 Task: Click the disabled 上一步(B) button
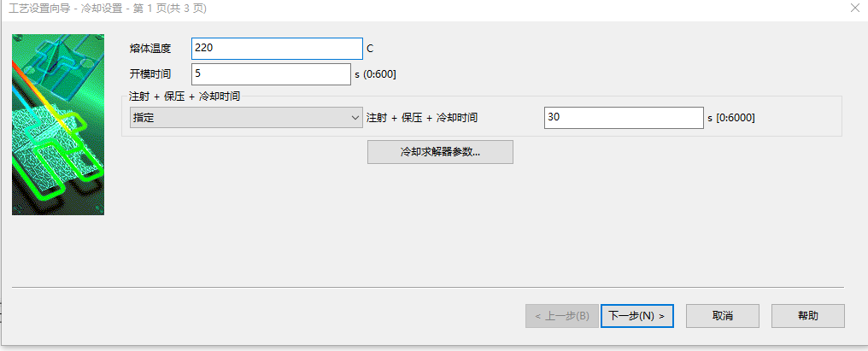[x=562, y=316]
